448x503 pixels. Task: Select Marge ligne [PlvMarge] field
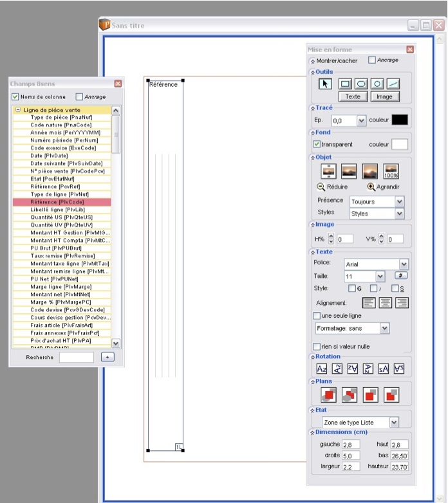click(x=62, y=286)
